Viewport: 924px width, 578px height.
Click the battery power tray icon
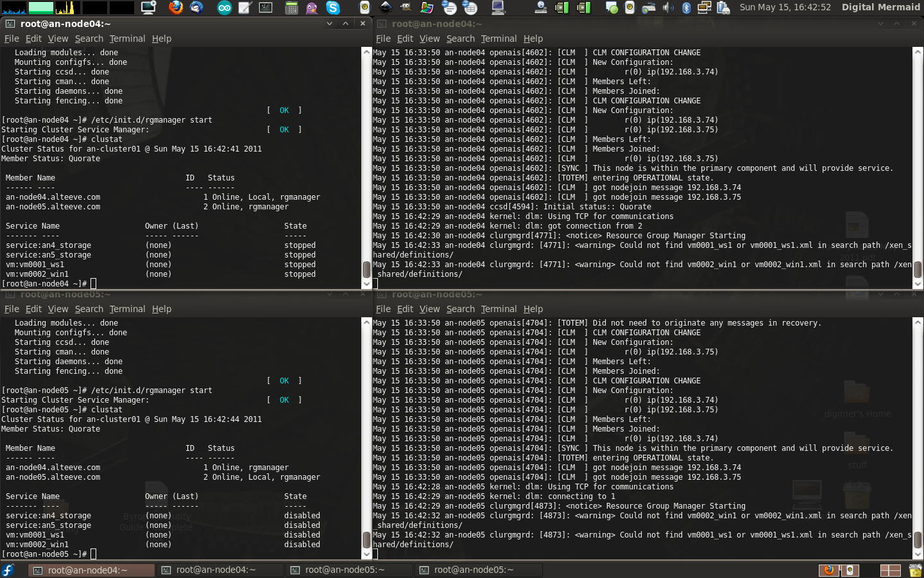723,8
